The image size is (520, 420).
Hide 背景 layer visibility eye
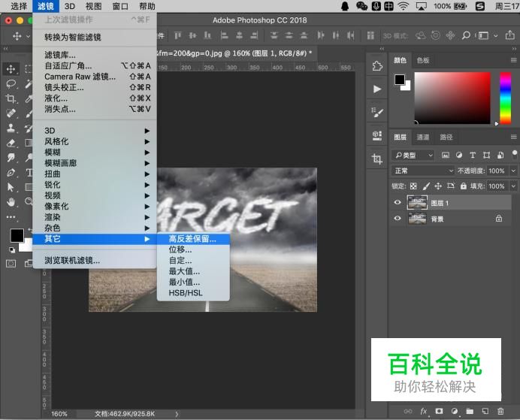tap(398, 219)
